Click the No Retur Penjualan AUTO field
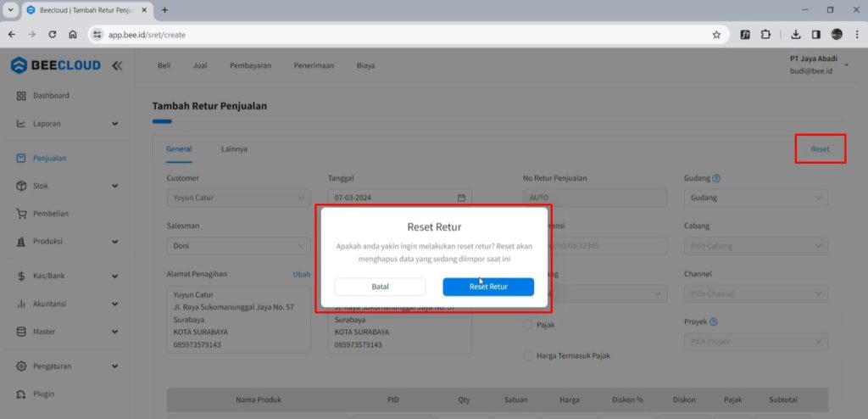 (x=595, y=198)
